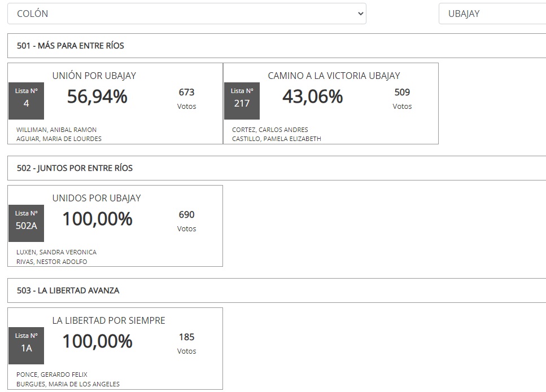Image resolution: width=546 pixels, height=392 pixels.
Task: Select the 502 - JUNTOS POR ENTRE RÍOS header
Action: pyautogui.click(x=277, y=168)
